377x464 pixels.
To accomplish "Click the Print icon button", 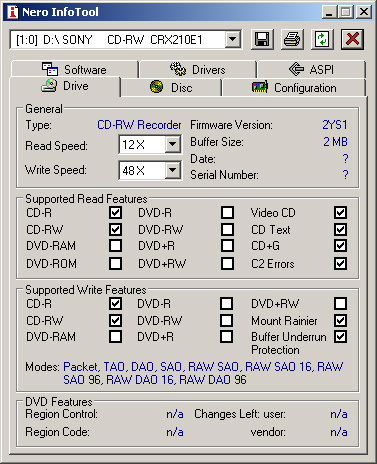I will pos(292,39).
